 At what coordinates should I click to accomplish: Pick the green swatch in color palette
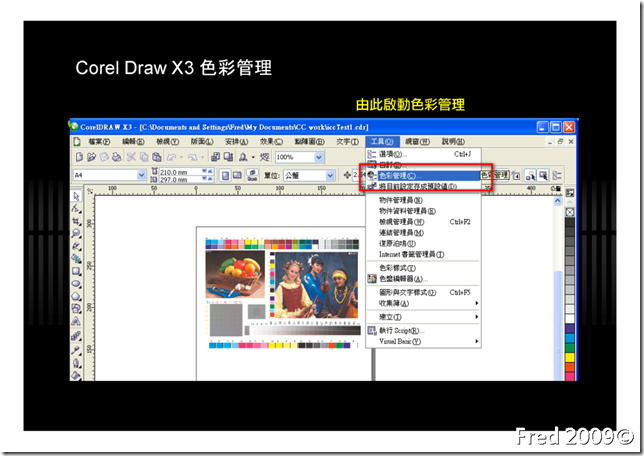[x=570, y=348]
